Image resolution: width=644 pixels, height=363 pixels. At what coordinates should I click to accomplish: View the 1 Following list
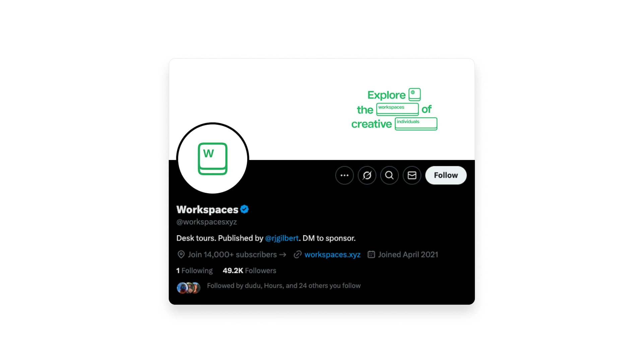pyautogui.click(x=194, y=271)
